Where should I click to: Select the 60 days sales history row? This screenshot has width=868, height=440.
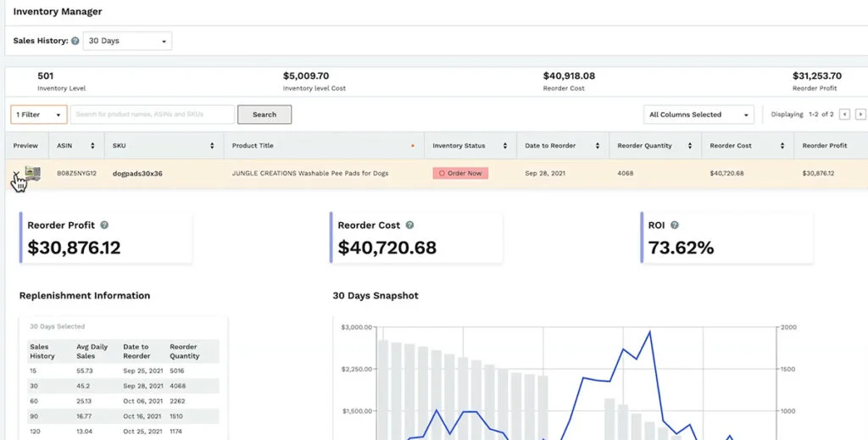click(123, 401)
